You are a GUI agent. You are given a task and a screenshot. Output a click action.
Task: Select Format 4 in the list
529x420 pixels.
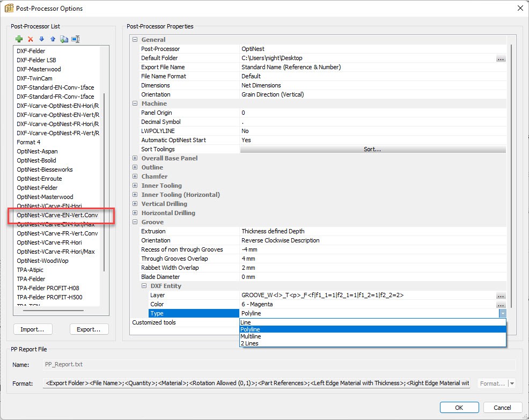tap(28, 142)
